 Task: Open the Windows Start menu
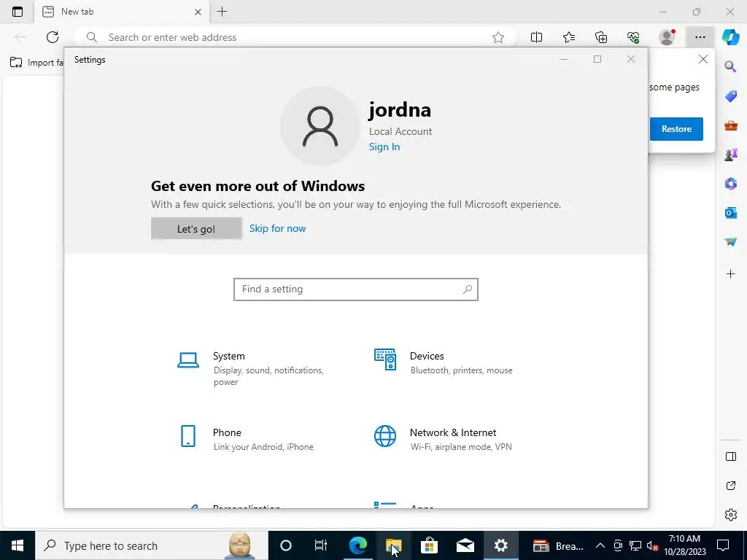[x=18, y=545]
